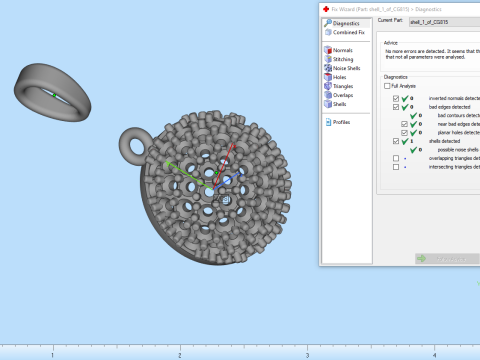Uncheck inverted normals detected checkbox
This screenshot has width=480, height=360.
pyautogui.click(x=396, y=98)
